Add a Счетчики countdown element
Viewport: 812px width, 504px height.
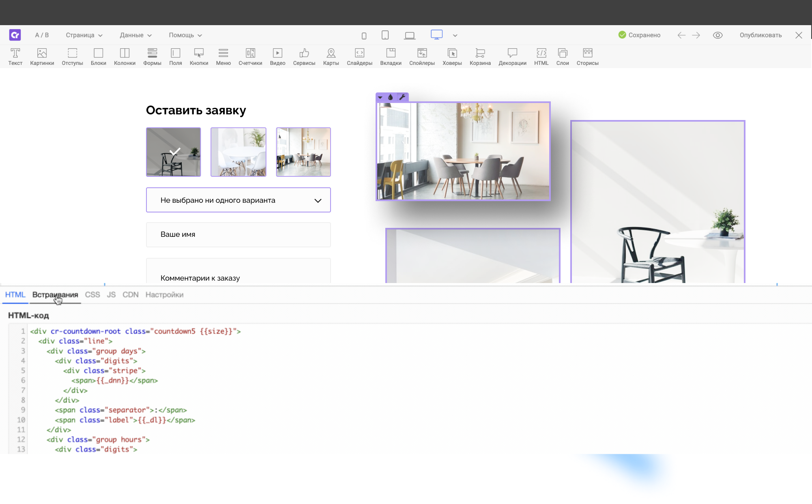click(x=250, y=57)
